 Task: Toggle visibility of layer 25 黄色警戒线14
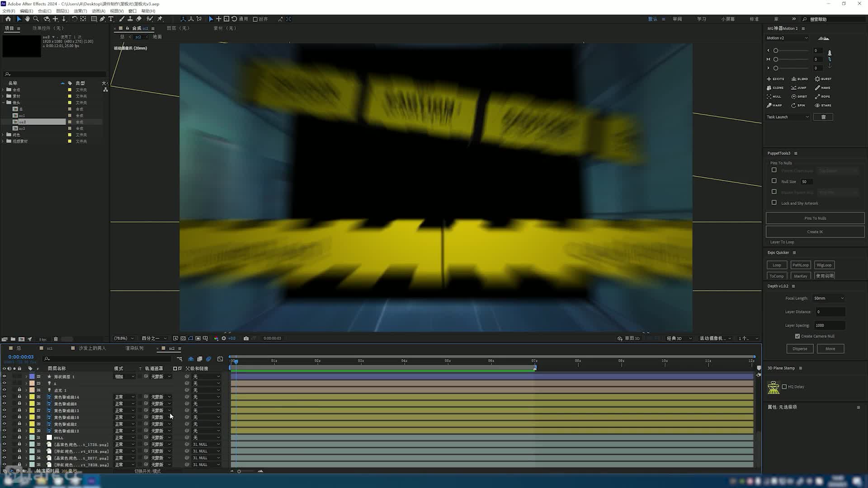[5, 397]
